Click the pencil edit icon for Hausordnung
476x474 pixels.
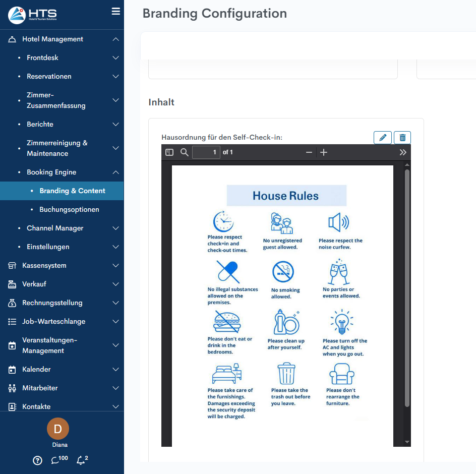point(383,138)
